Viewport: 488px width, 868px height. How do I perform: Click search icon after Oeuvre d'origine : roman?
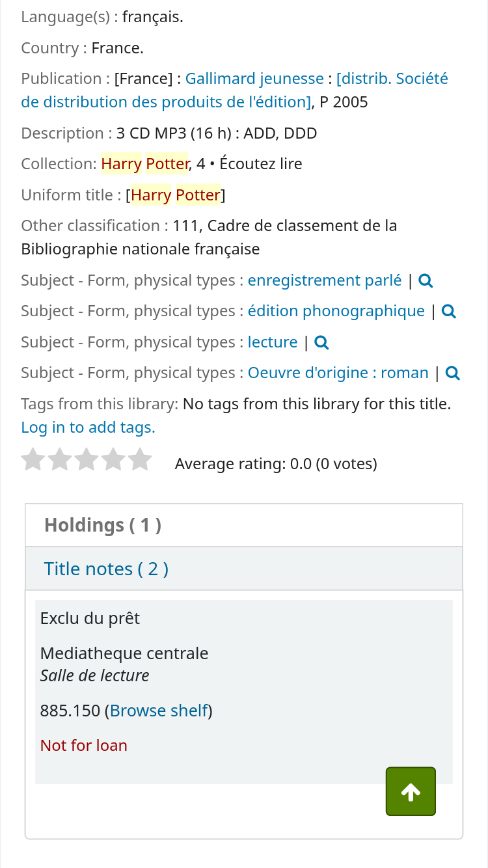(453, 373)
